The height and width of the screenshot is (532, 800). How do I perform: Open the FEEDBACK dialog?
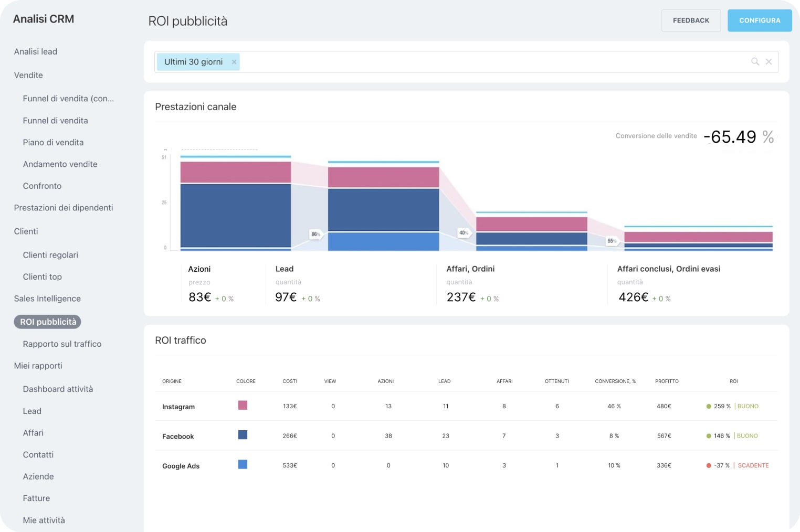(x=690, y=20)
